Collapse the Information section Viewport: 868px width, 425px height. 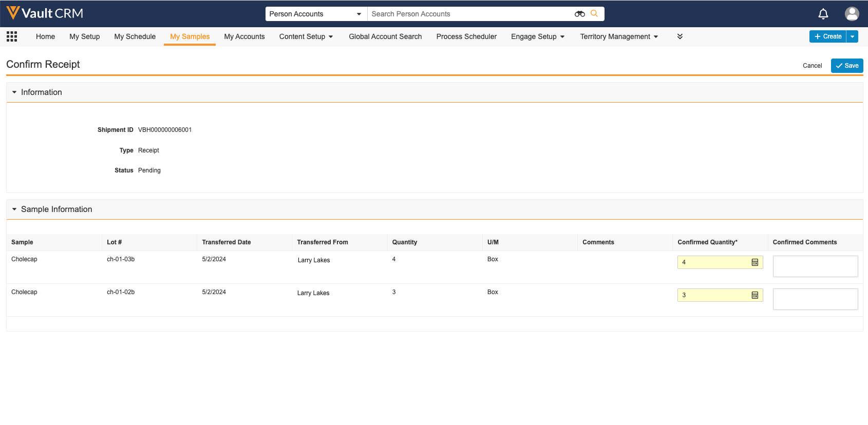pos(14,92)
